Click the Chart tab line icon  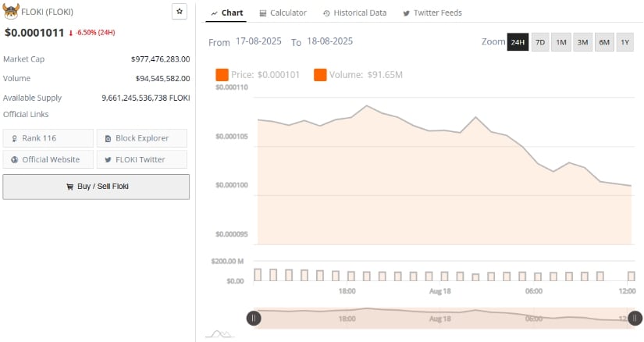(x=214, y=13)
